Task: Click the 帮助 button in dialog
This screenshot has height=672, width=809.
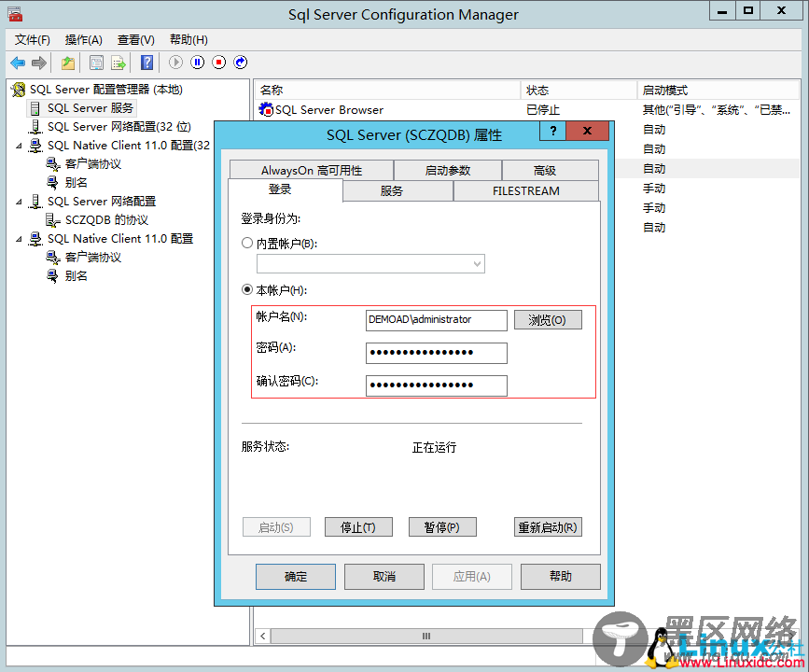Action: click(x=560, y=577)
